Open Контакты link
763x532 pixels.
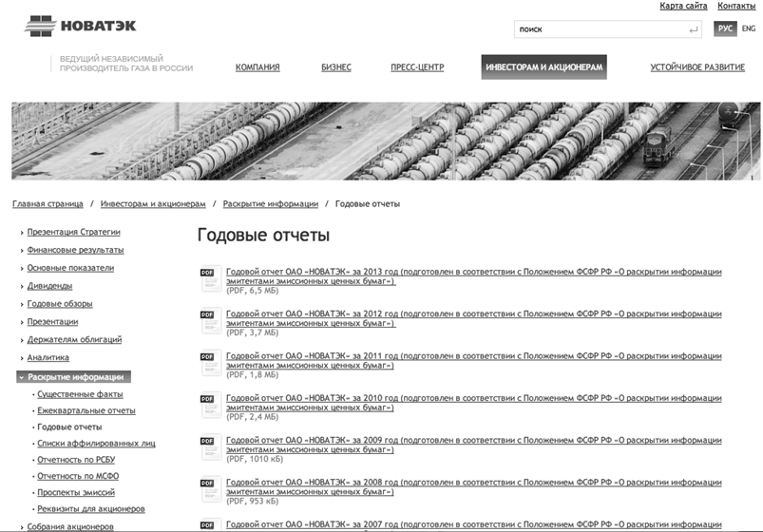pos(736,6)
